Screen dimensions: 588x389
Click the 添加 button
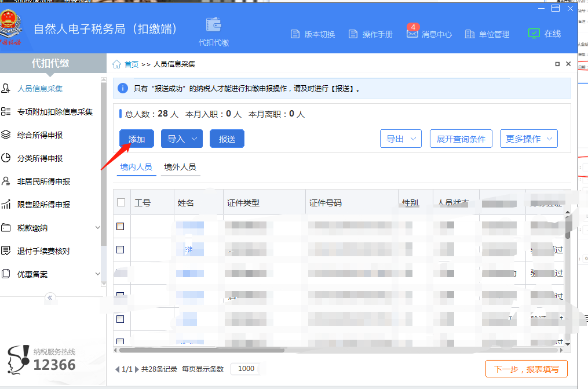(x=137, y=139)
